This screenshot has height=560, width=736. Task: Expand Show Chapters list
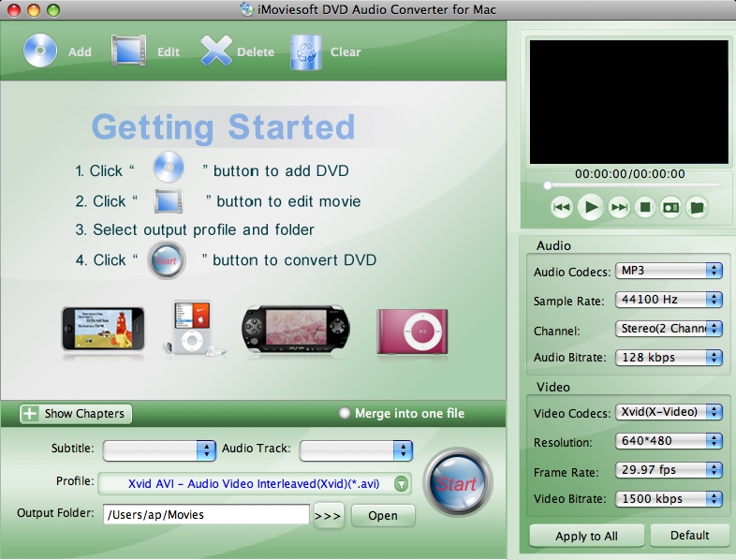point(75,413)
